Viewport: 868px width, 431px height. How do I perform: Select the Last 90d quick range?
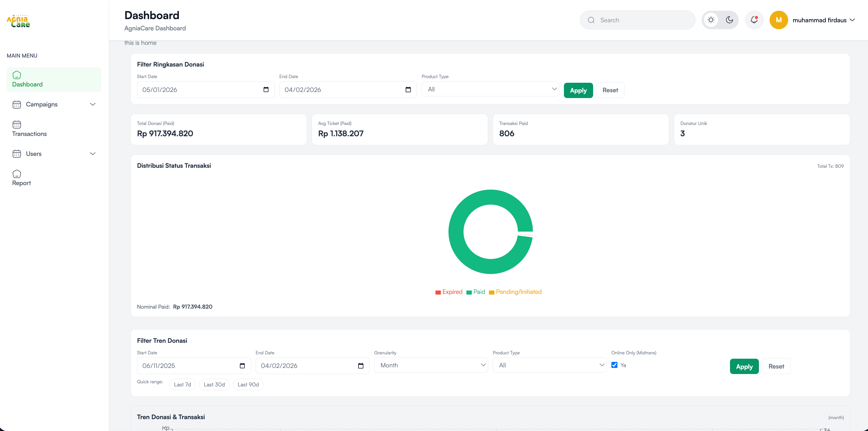(x=248, y=384)
